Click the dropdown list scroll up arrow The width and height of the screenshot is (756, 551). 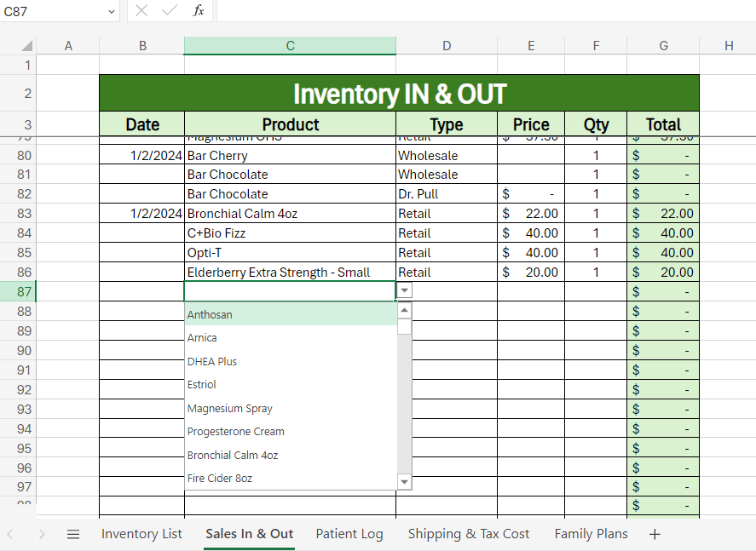click(405, 311)
